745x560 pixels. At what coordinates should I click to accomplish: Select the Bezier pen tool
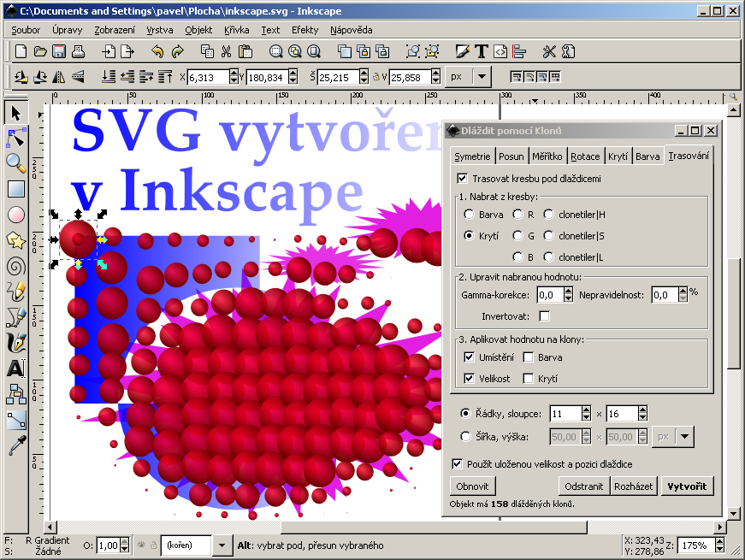click(16, 317)
